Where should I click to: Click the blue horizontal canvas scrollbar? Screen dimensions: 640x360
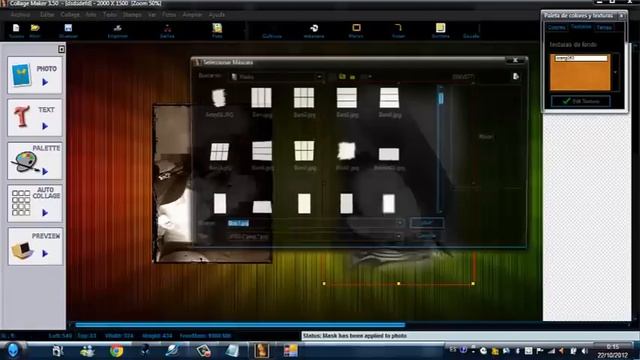point(240,325)
